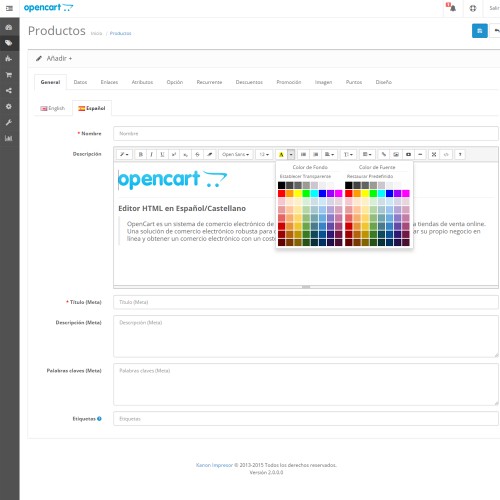Image resolution: width=500 pixels, height=500 pixels.
Task: Open the system gear icon in sidebar
Action: 9,107
